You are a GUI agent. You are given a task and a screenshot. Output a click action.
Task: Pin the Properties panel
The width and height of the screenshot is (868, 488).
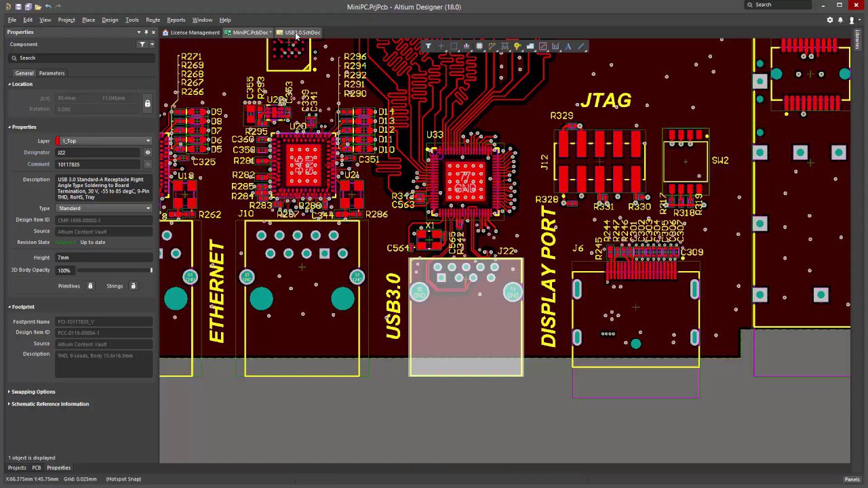[x=146, y=32]
